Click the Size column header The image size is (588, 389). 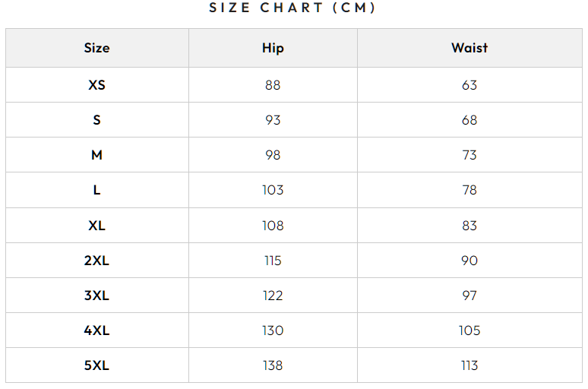pyautogui.click(x=96, y=48)
